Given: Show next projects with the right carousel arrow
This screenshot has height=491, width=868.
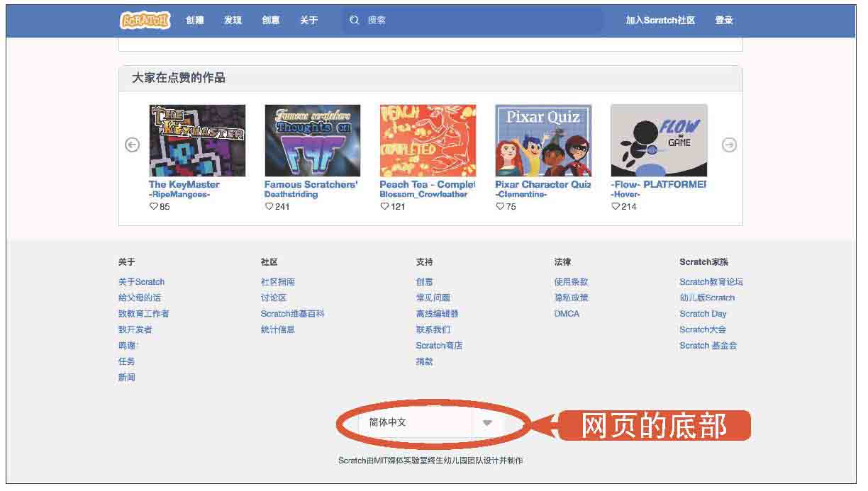Looking at the screenshot, I should (x=729, y=145).
